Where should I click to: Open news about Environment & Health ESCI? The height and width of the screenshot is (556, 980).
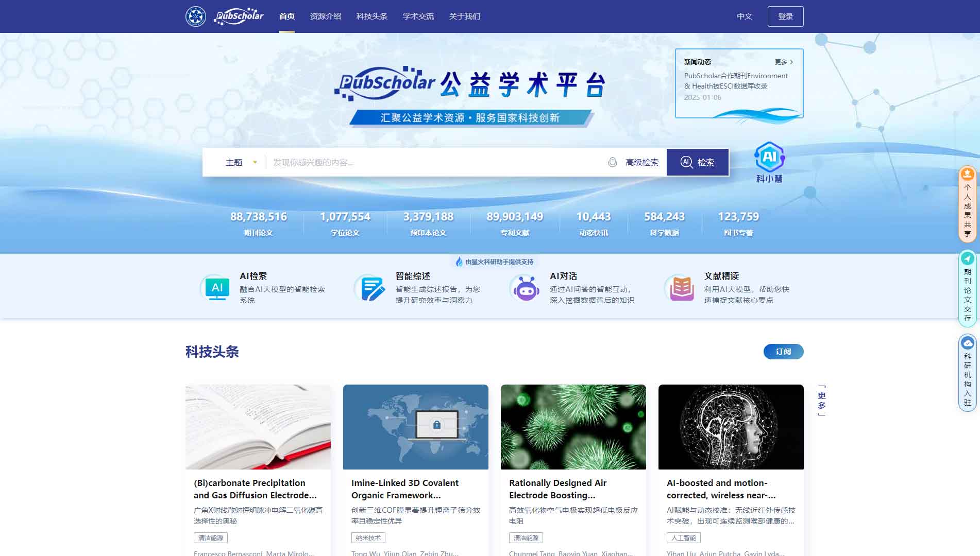tap(736, 81)
